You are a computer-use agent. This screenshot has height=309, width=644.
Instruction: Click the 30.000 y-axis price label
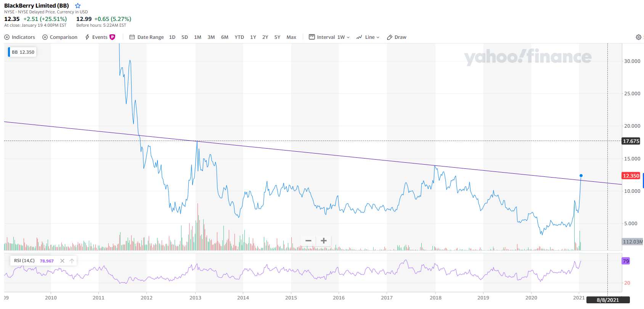click(632, 61)
